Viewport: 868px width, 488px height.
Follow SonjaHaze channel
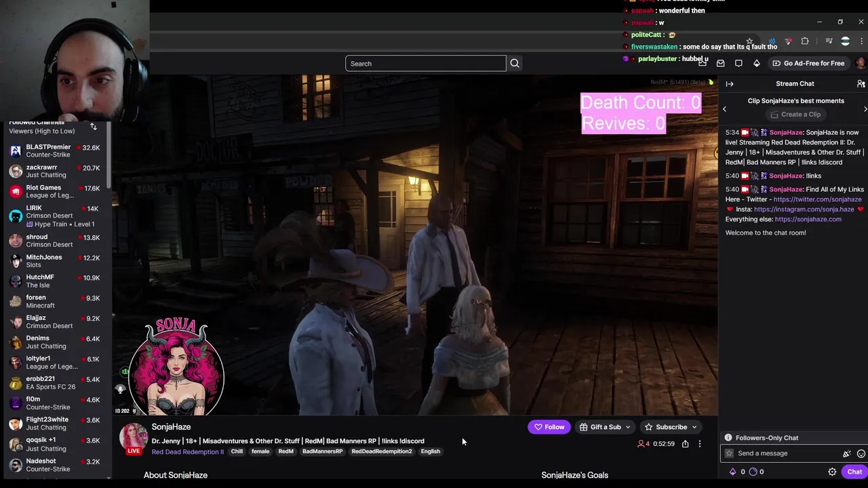549,427
